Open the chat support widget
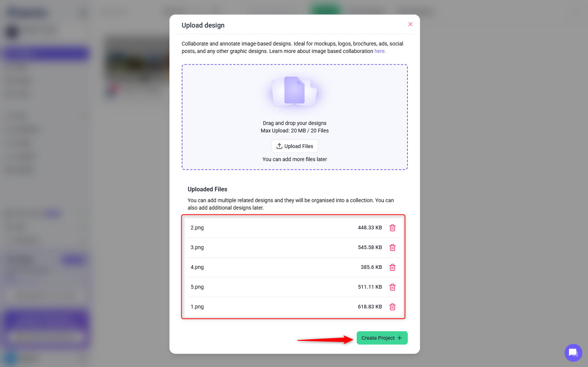The width and height of the screenshot is (588, 367). pos(573,352)
